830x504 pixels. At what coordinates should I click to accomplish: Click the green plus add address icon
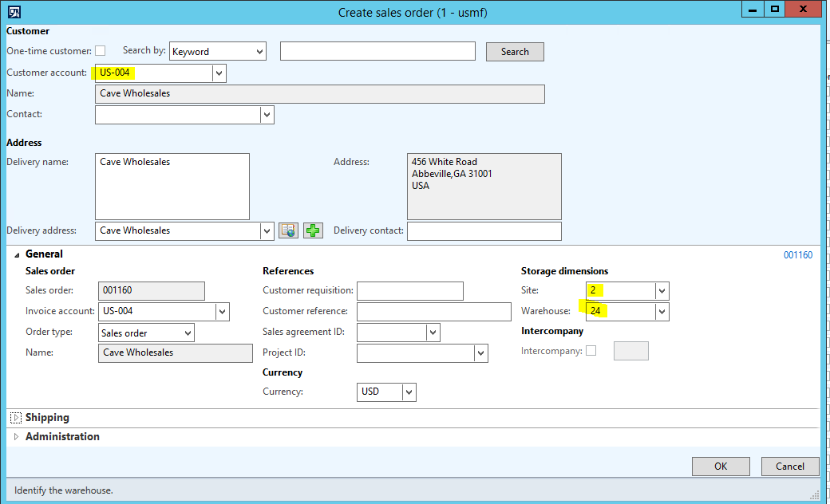(x=313, y=230)
